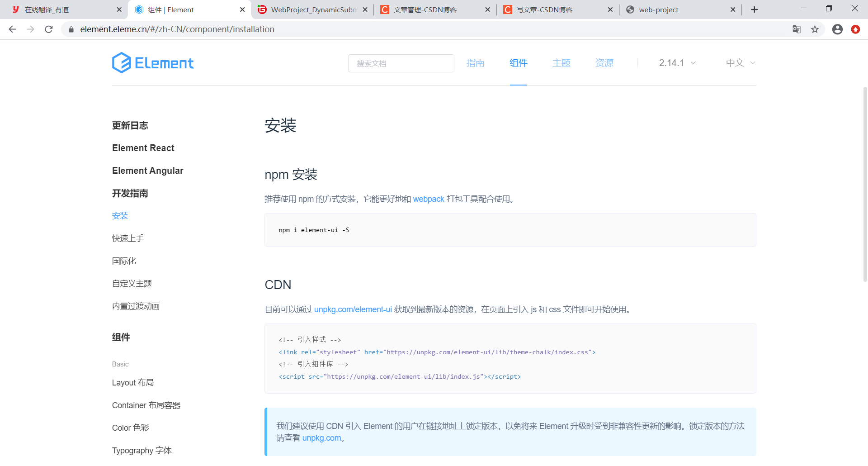Open the 组件 nav item

[x=519, y=63]
